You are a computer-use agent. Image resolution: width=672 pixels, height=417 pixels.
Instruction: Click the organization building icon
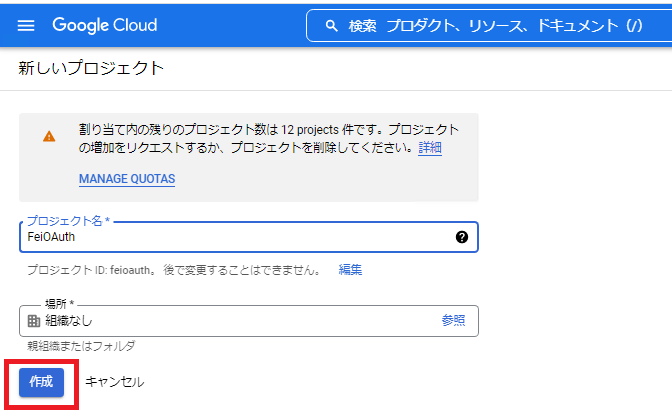(34, 321)
